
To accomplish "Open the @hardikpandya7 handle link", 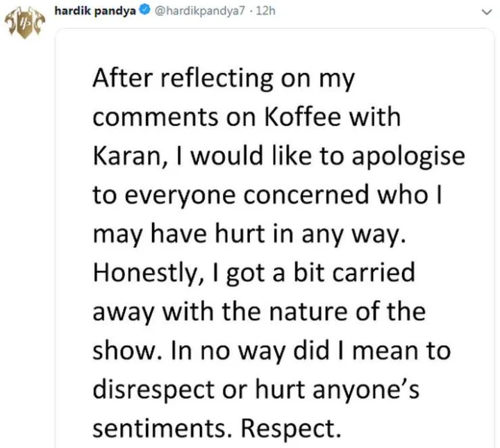I will (200, 11).
